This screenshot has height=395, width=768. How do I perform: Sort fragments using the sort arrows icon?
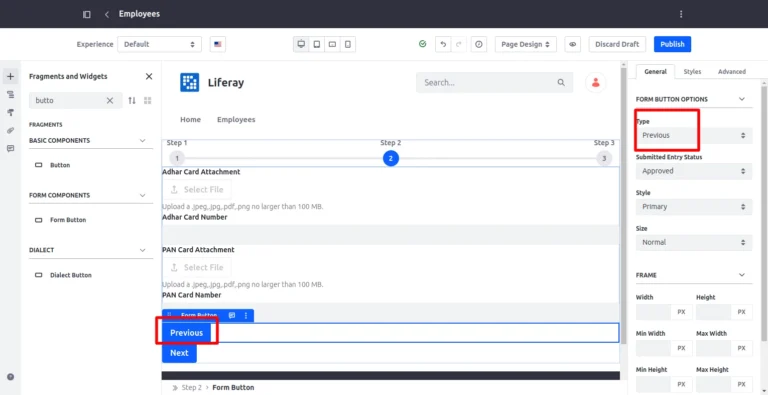pyautogui.click(x=132, y=100)
